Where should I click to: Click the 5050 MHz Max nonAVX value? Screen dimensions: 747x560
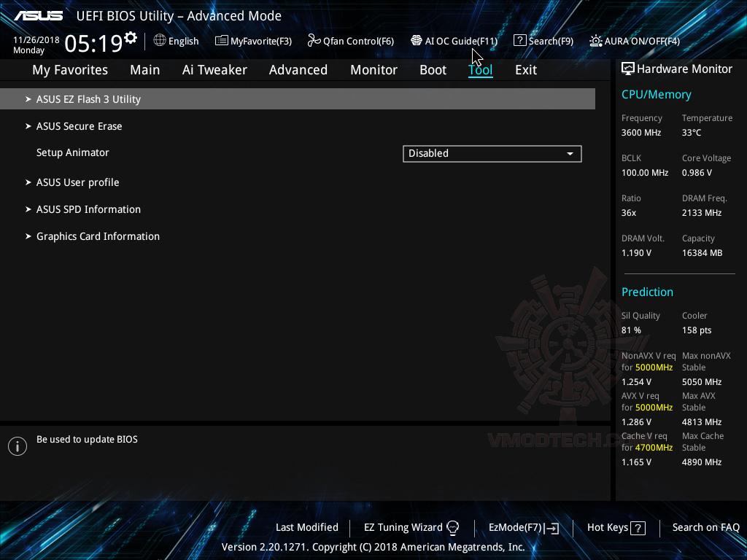pos(702,382)
